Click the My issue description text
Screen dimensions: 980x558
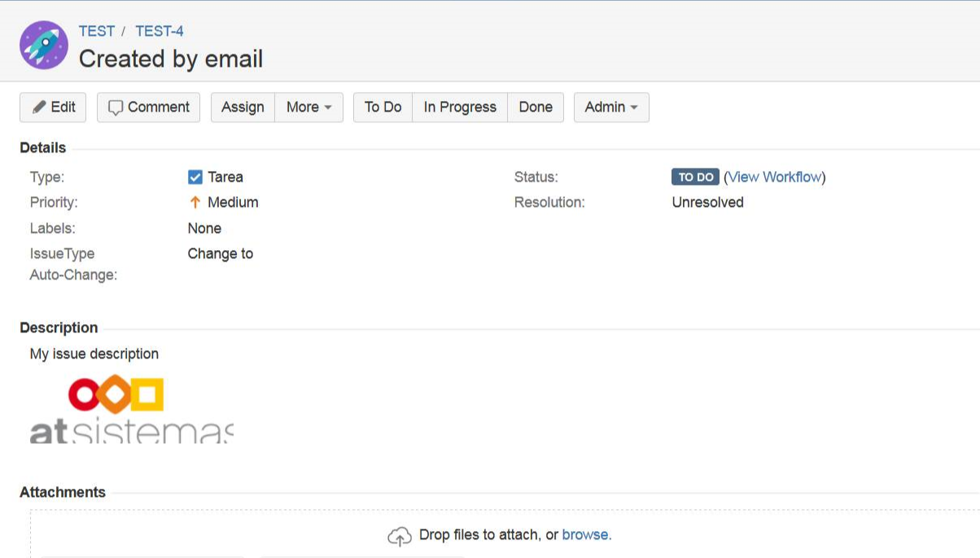[x=94, y=354]
